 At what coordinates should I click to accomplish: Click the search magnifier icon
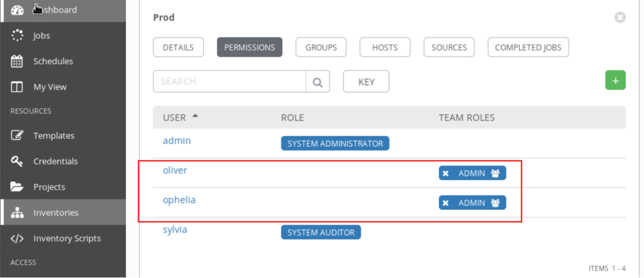317,81
